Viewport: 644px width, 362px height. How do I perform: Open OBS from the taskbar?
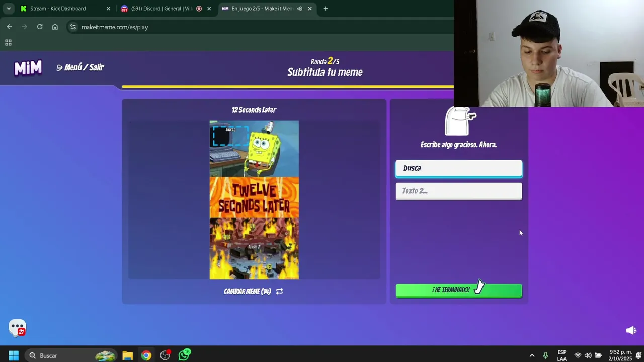[x=165, y=355]
